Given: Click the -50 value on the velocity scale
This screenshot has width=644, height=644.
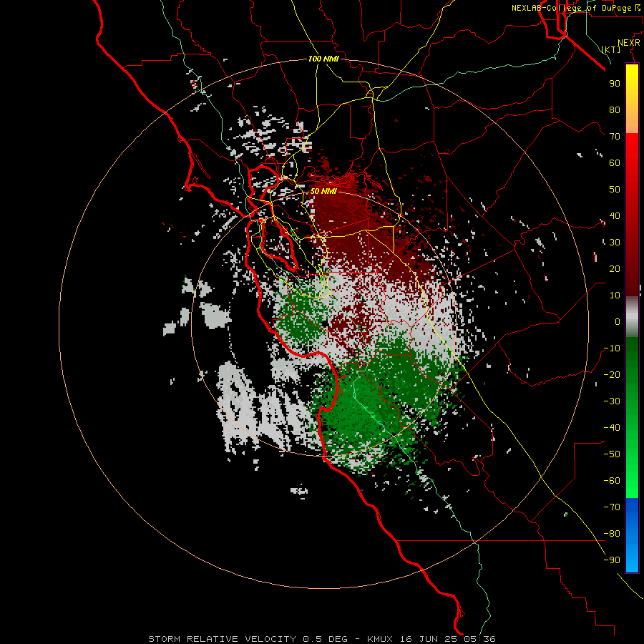Looking at the screenshot, I should pos(612,454).
